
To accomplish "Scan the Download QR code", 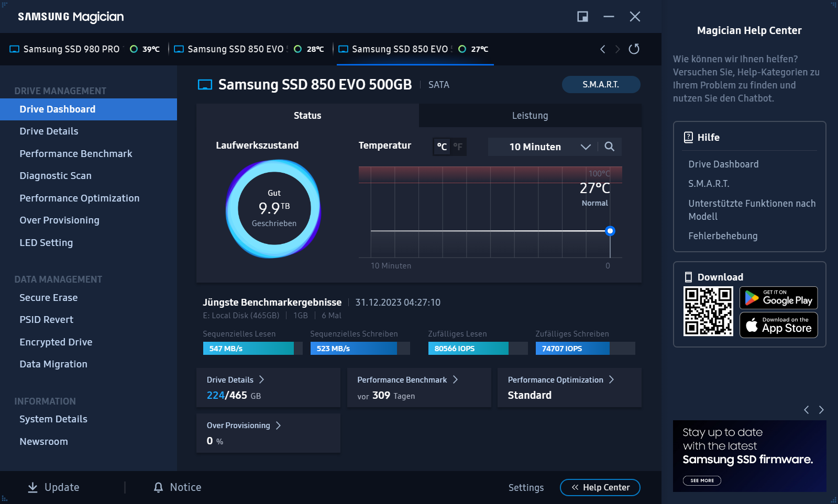I will 708,311.
